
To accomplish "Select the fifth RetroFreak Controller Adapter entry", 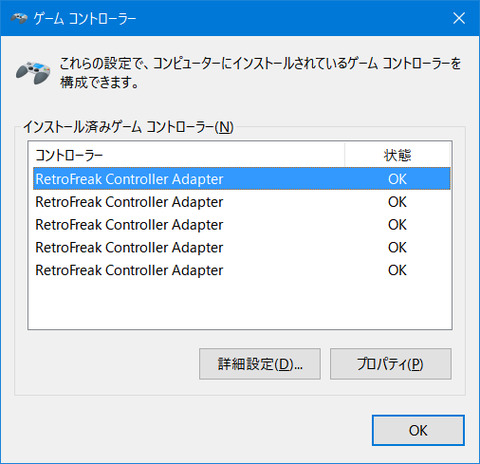I will [x=242, y=270].
